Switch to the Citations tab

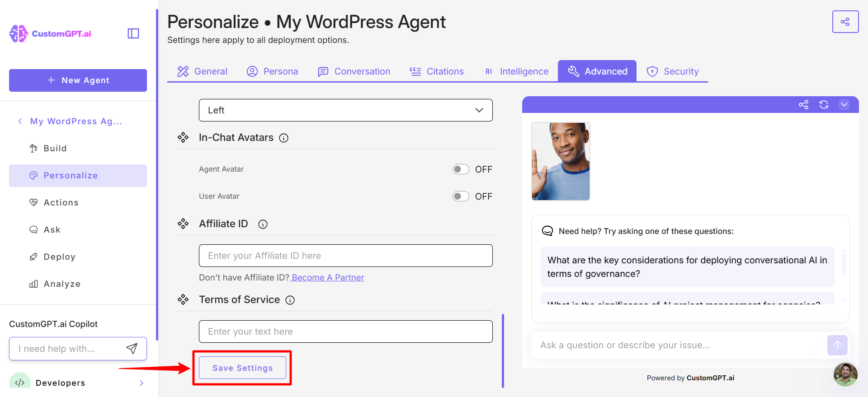(x=437, y=71)
